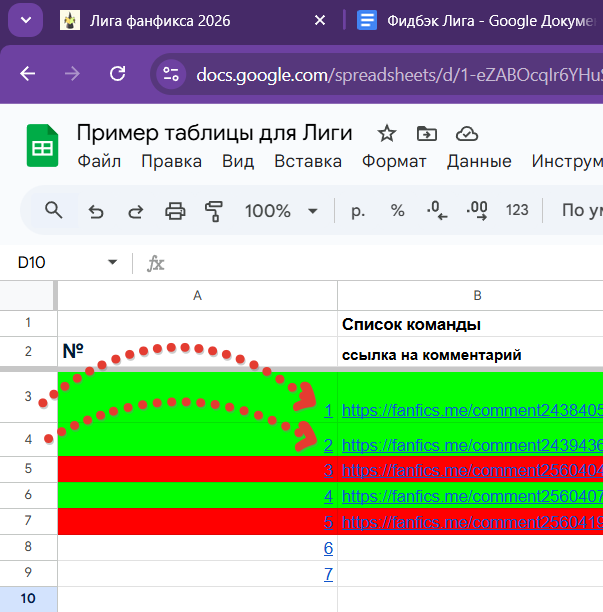
Task: Open the 100% zoom dropdown
Action: [281, 211]
